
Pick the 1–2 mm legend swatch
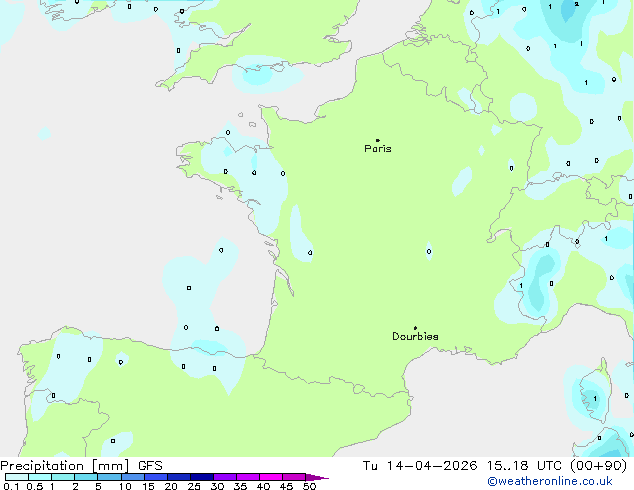[x=63, y=477]
